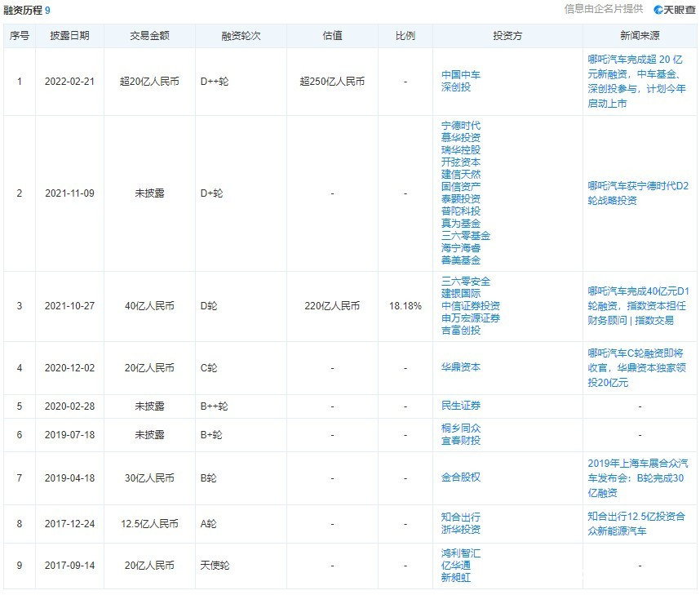Click the 天眼查 logo at top right
This screenshot has width=700, height=595.
[675, 9]
